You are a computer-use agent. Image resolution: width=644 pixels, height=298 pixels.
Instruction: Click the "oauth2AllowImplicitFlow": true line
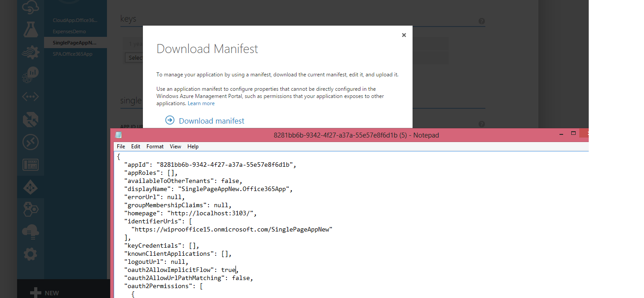point(182,270)
